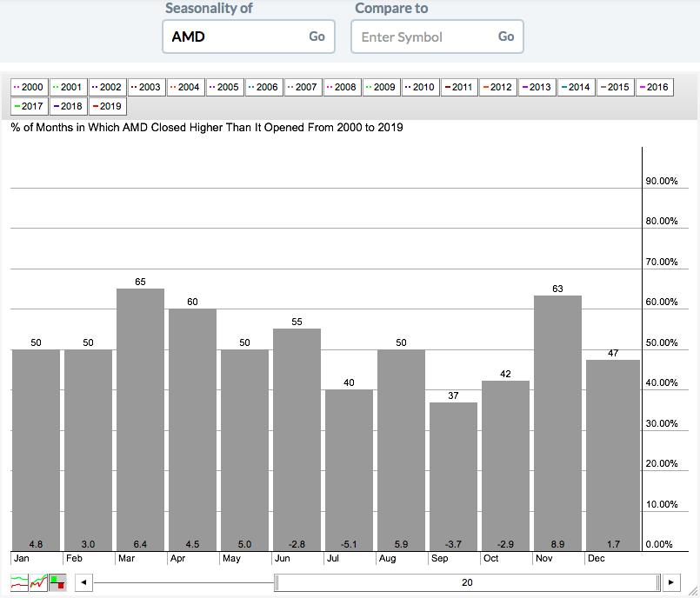Switch to the same-scale line chart icon
Viewport: 700px width, 598px height.
(38, 582)
